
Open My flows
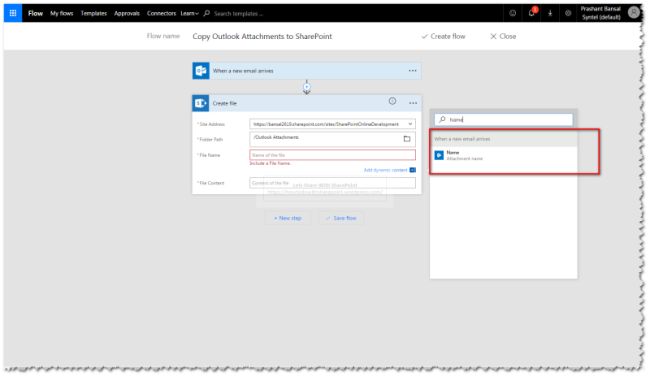62,13
